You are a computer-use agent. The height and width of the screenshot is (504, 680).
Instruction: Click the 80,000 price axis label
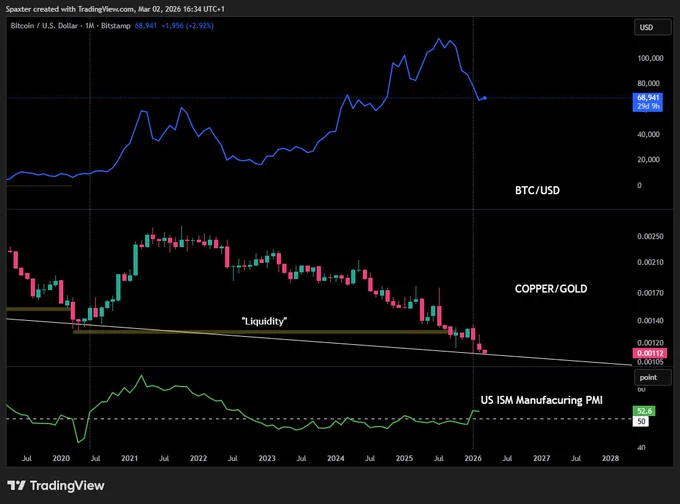648,83
